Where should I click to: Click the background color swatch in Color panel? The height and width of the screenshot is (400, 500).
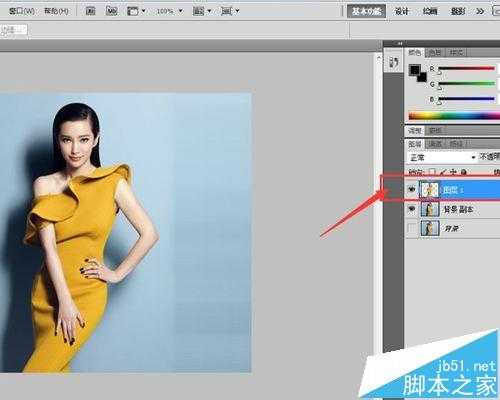pos(422,78)
